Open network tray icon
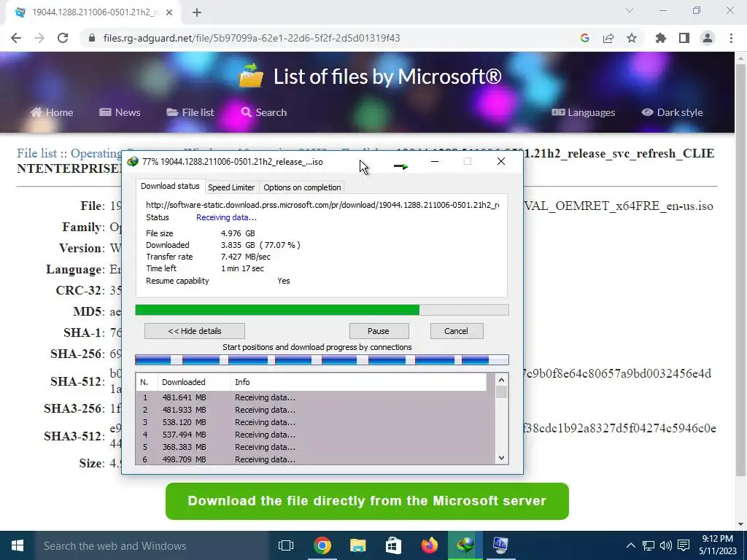The image size is (747, 560). tap(649, 545)
